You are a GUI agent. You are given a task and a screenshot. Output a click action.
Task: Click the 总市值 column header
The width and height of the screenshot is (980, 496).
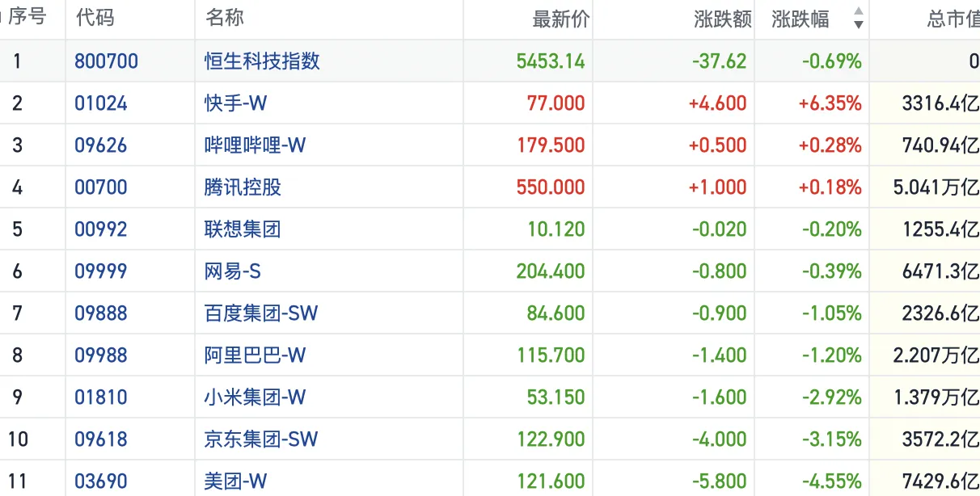click(953, 19)
